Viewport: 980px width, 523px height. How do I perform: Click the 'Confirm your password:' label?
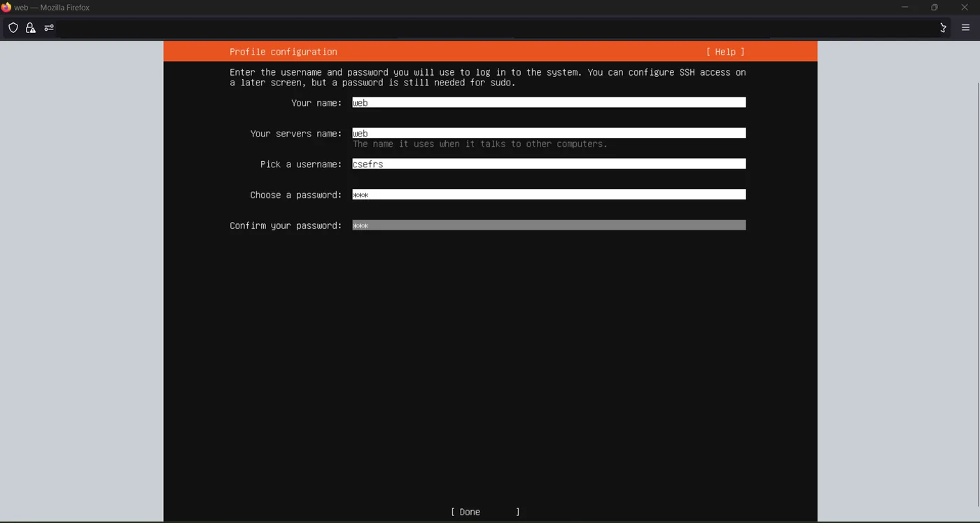point(286,226)
